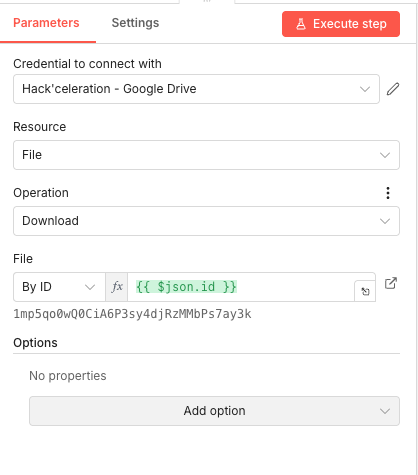
Task: Click the No properties placeholder text
Action: click(x=68, y=376)
